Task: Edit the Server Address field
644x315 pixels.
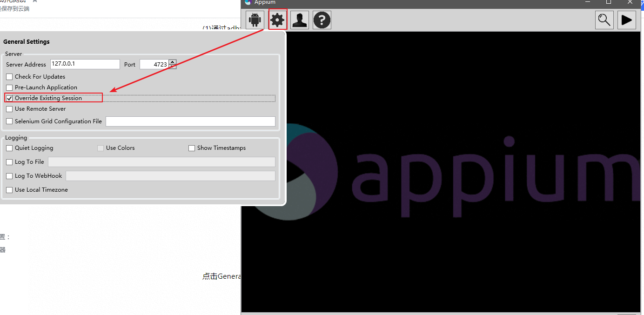Action: pyautogui.click(x=85, y=64)
